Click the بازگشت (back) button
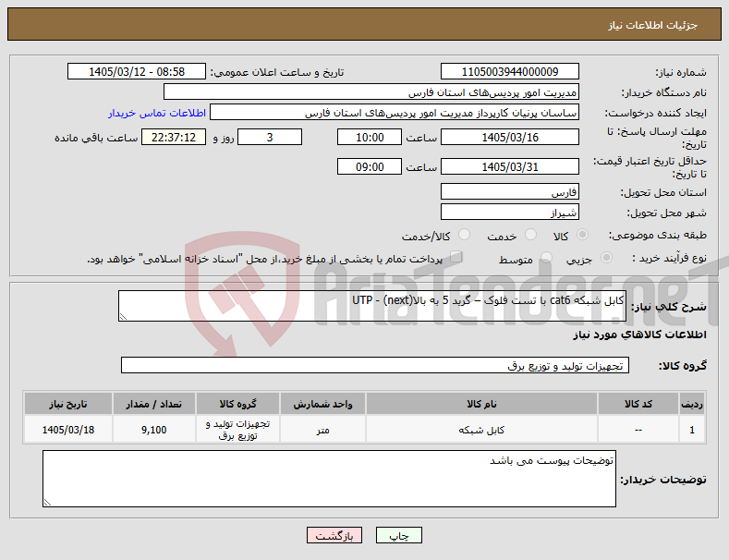The height and width of the screenshot is (560, 729). (334, 536)
